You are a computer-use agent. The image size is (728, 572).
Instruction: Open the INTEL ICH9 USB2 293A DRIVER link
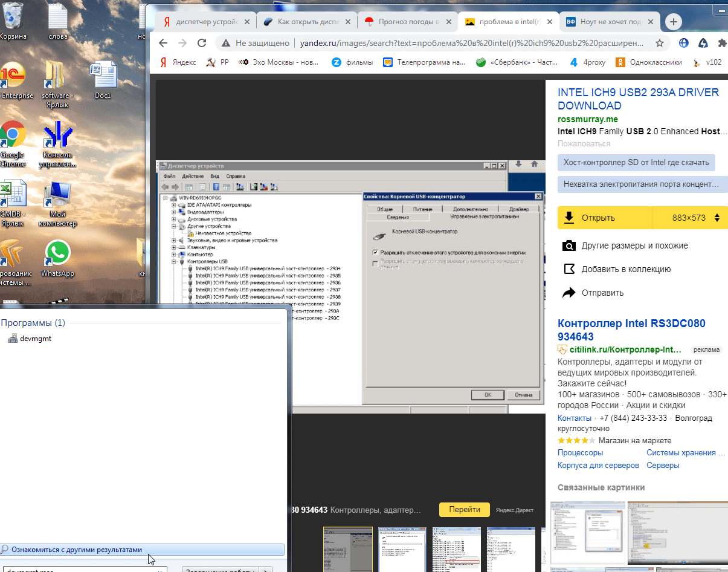[638, 99]
